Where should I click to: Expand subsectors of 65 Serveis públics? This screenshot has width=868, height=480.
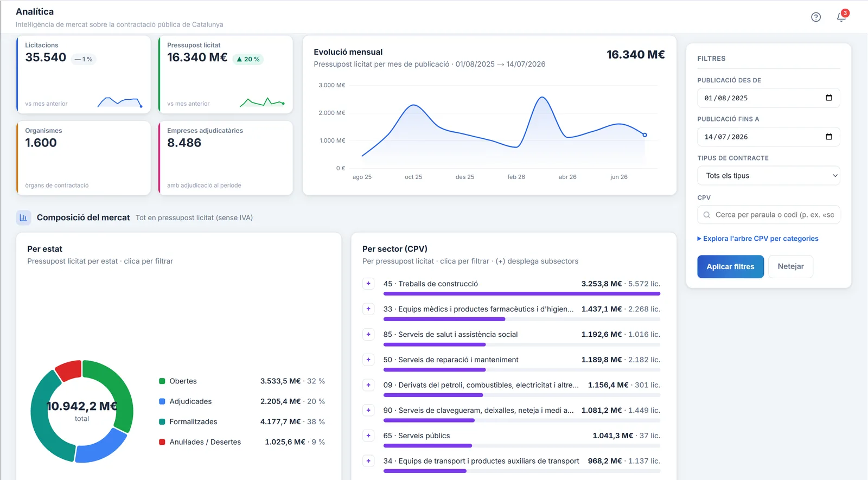pos(368,436)
